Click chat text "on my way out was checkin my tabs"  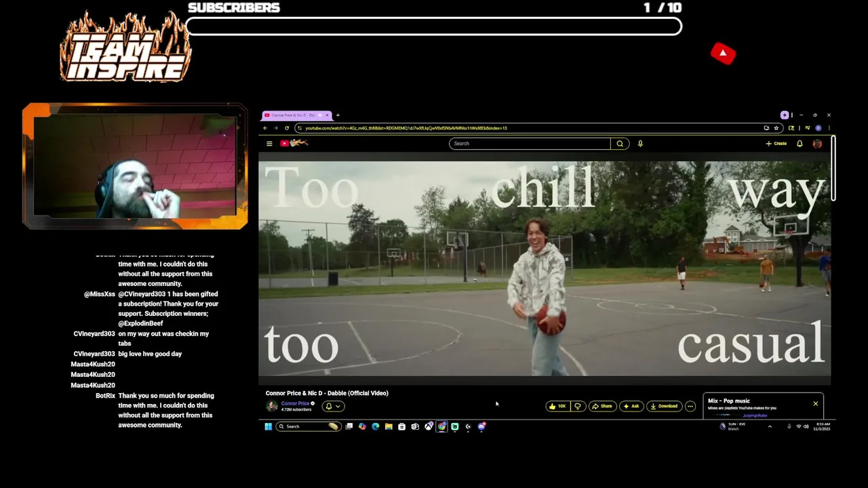[163, 338]
